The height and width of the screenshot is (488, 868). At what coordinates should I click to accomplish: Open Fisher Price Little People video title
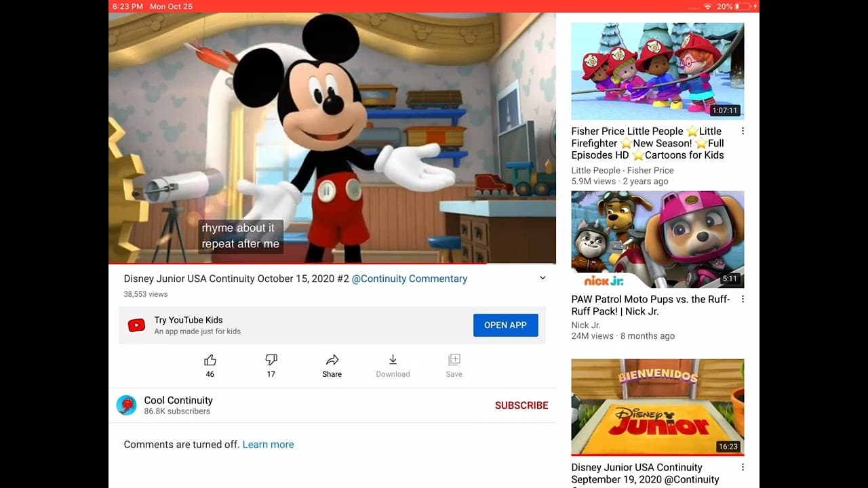648,143
